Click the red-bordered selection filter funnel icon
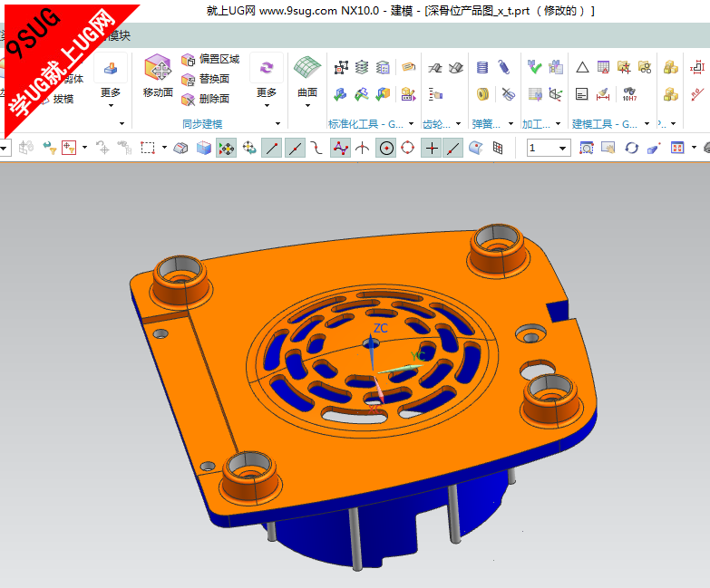The height and width of the screenshot is (588, 710). pyautogui.click(x=69, y=148)
